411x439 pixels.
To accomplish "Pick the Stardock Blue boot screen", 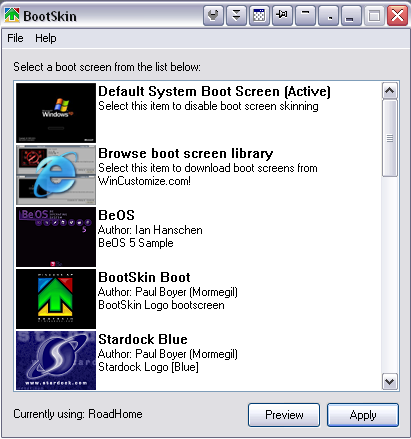I will click(198, 360).
